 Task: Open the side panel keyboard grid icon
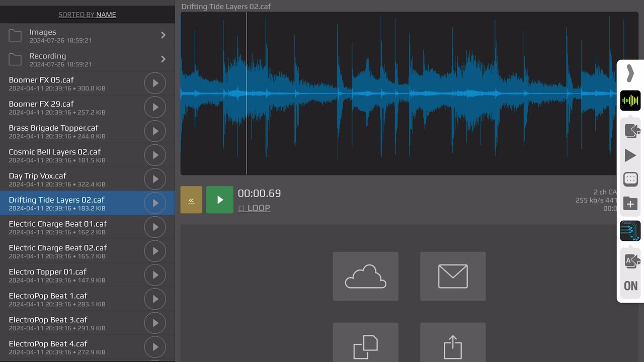pos(630,179)
